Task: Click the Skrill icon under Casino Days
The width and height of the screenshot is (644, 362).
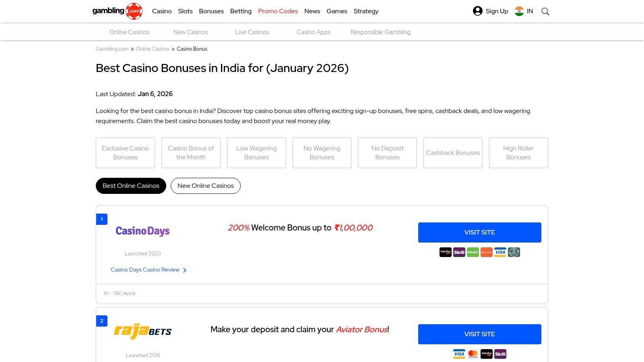Action: pos(459,252)
